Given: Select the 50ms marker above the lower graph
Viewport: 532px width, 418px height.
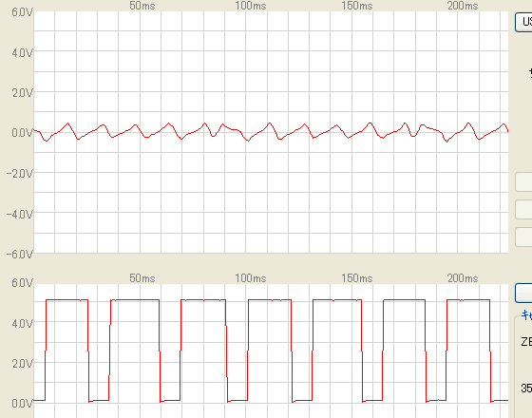Looking at the screenshot, I should 142,278.
